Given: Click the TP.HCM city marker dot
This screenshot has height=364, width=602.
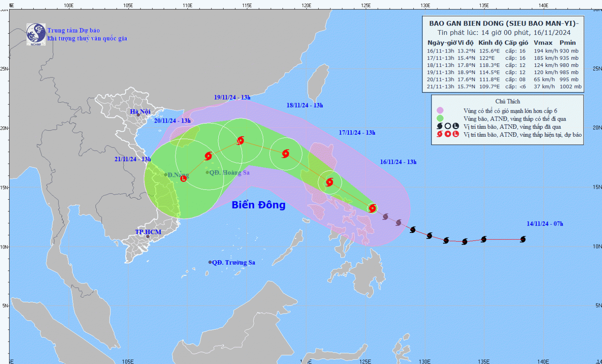Looking at the screenshot, I should 148,237.
